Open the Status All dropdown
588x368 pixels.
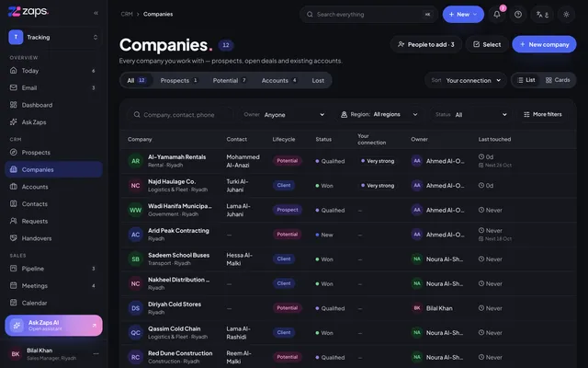(471, 114)
